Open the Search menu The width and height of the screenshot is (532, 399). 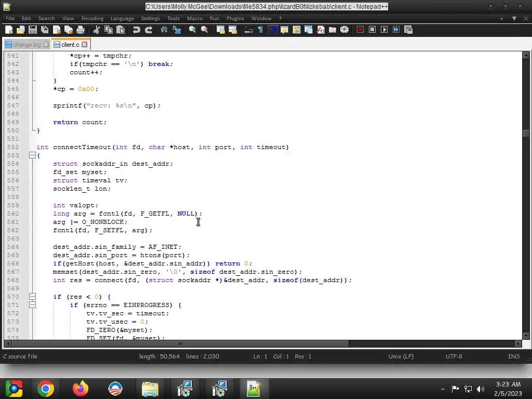click(46, 18)
